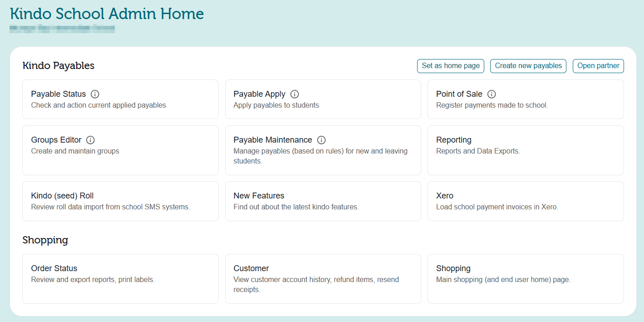Click the info icon beside Payable Apply
The height and width of the screenshot is (322, 644).
coord(295,94)
